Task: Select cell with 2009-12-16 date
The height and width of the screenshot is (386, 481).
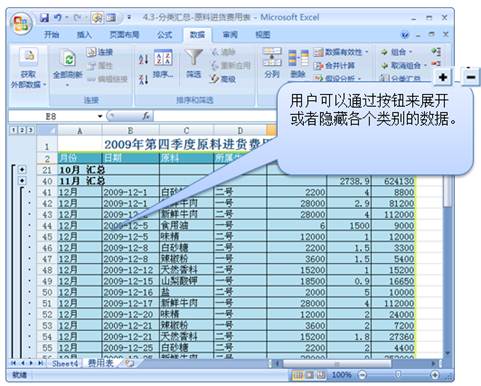Action: [130, 292]
